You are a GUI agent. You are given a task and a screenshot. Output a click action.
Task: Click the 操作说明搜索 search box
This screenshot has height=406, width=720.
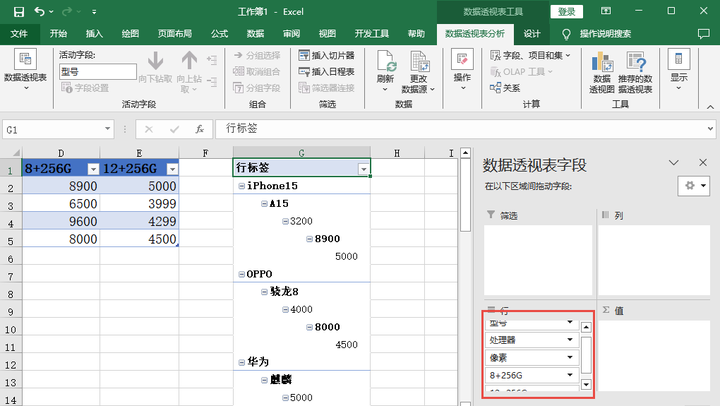coord(605,34)
